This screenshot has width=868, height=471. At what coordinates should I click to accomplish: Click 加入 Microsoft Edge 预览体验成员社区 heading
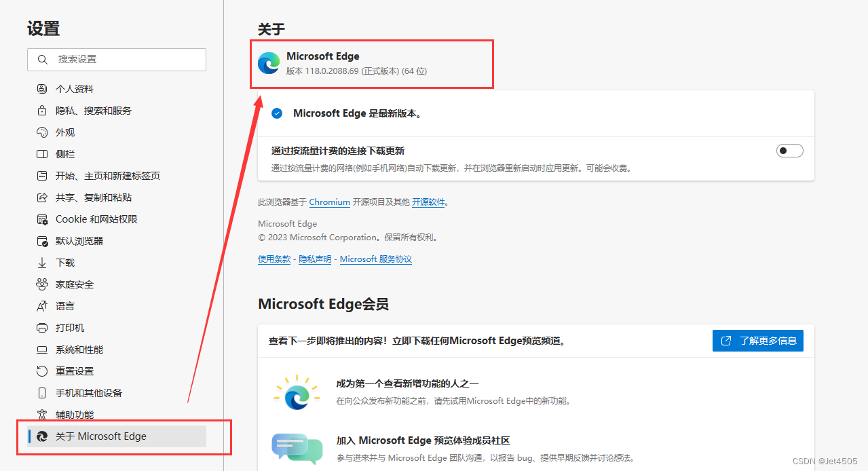tap(423, 440)
